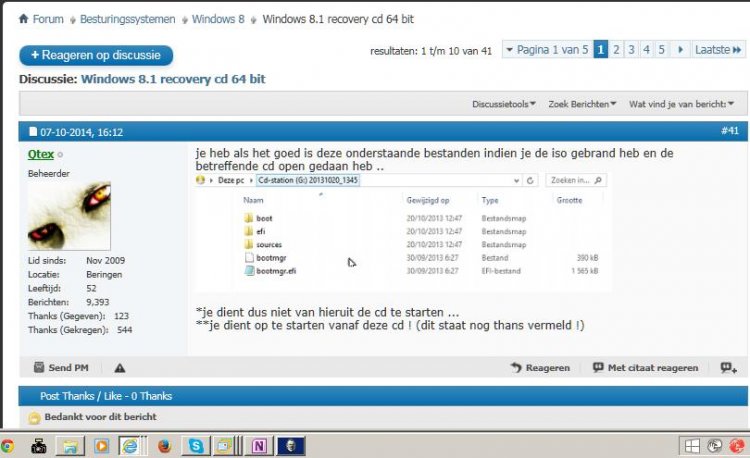This screenshot has height=458, width=750.
Task: Open Skype from the taskbar
Action: pyautogui.click(x=196, y=447)
